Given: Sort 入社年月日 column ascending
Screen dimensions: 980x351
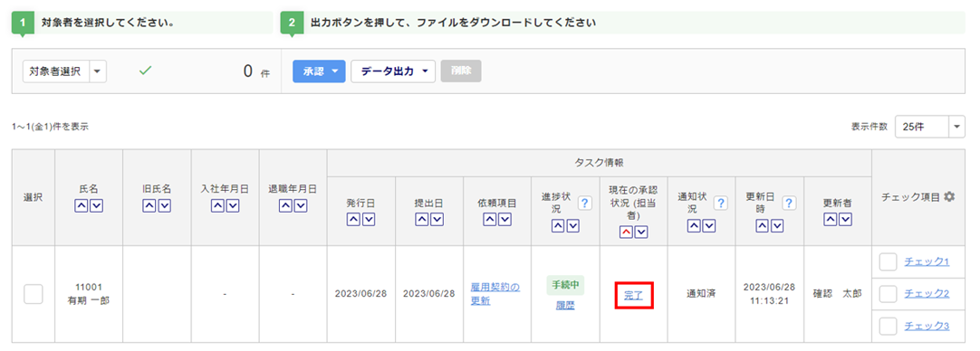Looking at the screenshot, I should coord(217,204).
